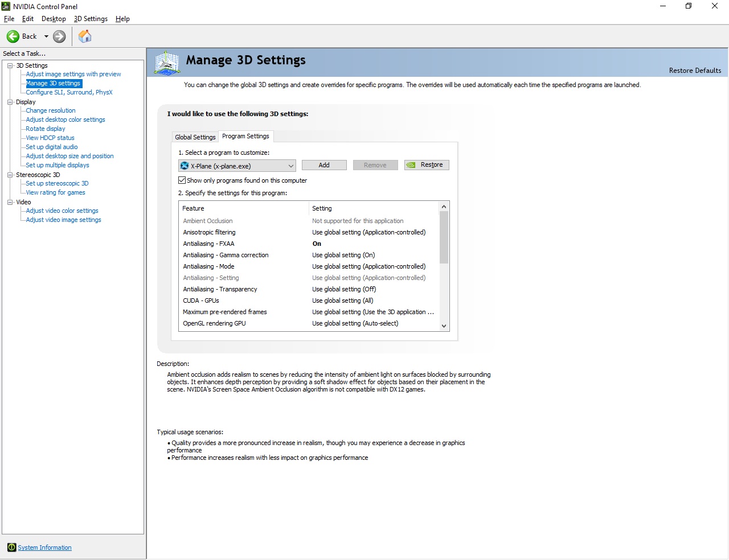The image size is (729, 560).
Task: Click the Setting column header
Action: [x=374, y=208]
